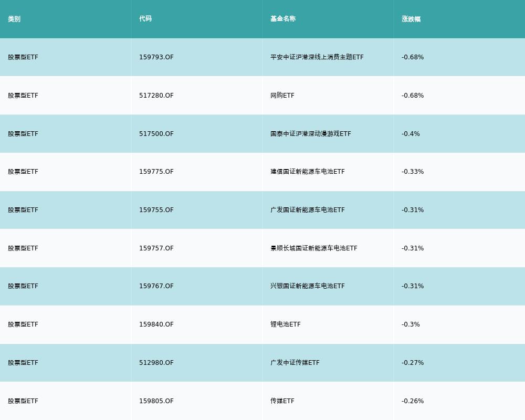525x420 pixels.
Task: Click 股票型ETF in the 159755.OF row
Action: (x=23, y=210)
